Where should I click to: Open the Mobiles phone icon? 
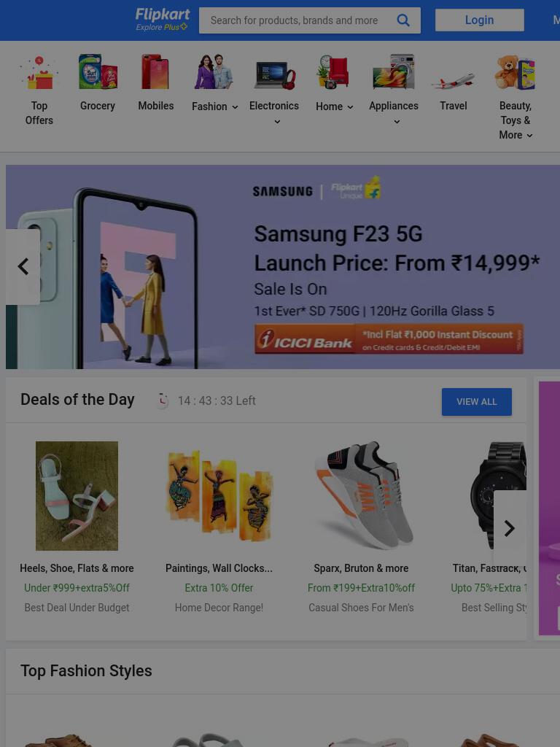point(155,71)
